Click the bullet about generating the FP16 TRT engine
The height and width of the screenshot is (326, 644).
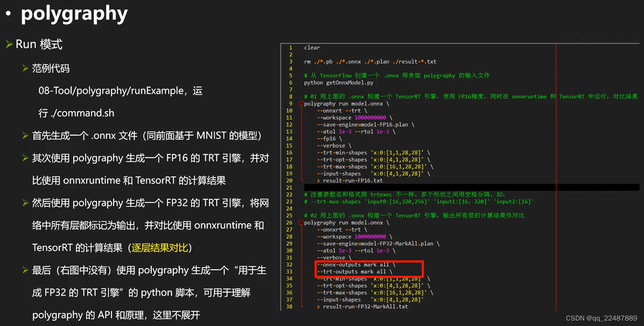point(150,169)
